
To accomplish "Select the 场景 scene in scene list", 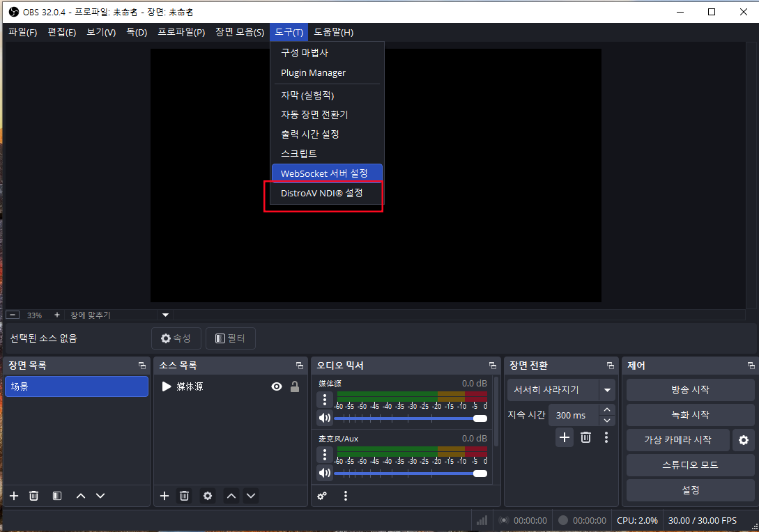I will [76, 386].
